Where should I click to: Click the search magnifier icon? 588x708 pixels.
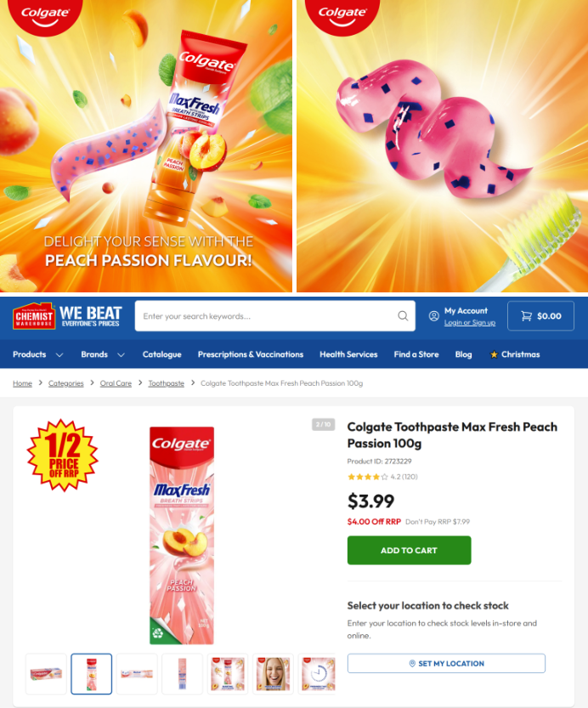click(x=403, y=316)
